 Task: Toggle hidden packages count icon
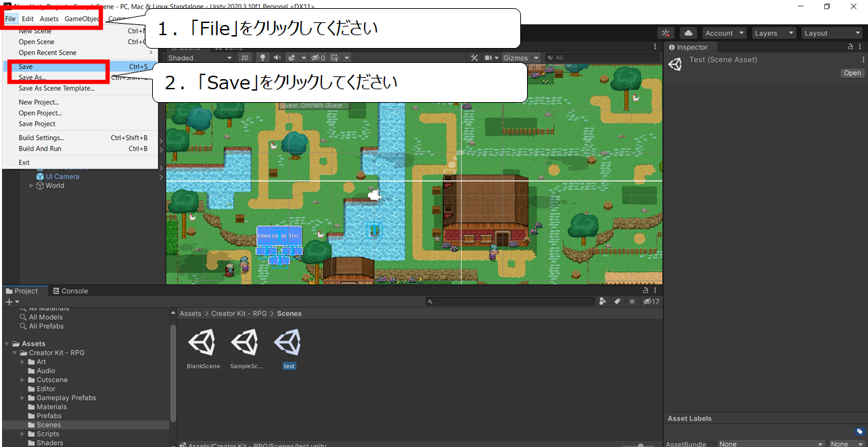click(x=651, y=302)
